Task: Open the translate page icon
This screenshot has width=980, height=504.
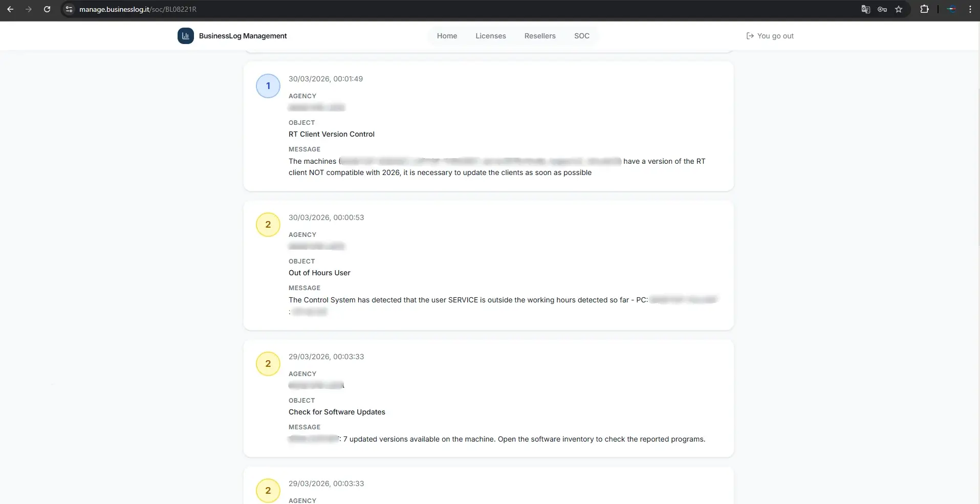Action: pyautogui.click(x=865, y=9)
